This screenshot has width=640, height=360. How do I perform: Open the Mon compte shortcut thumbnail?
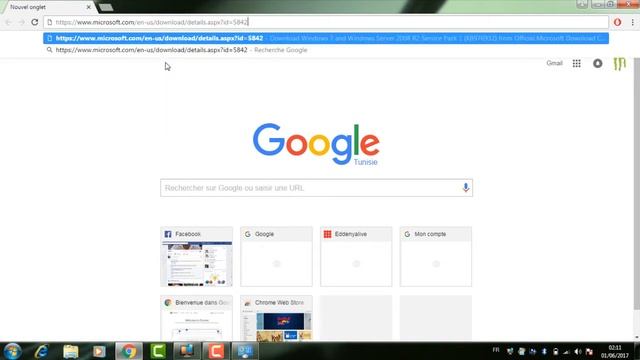click(x=436, y=256)
